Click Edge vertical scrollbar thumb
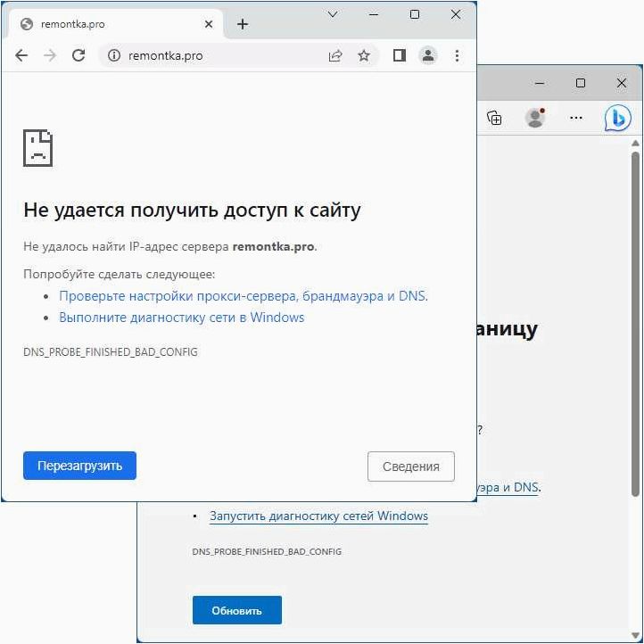Viewport: 644px width, 644px height. click(x=635, y=324)
